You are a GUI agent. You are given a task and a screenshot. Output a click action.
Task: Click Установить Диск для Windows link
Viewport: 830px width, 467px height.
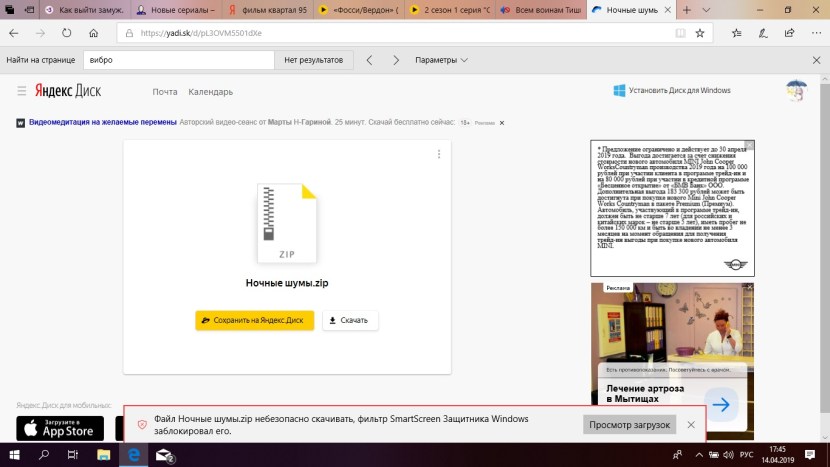(x=672, y=91)
